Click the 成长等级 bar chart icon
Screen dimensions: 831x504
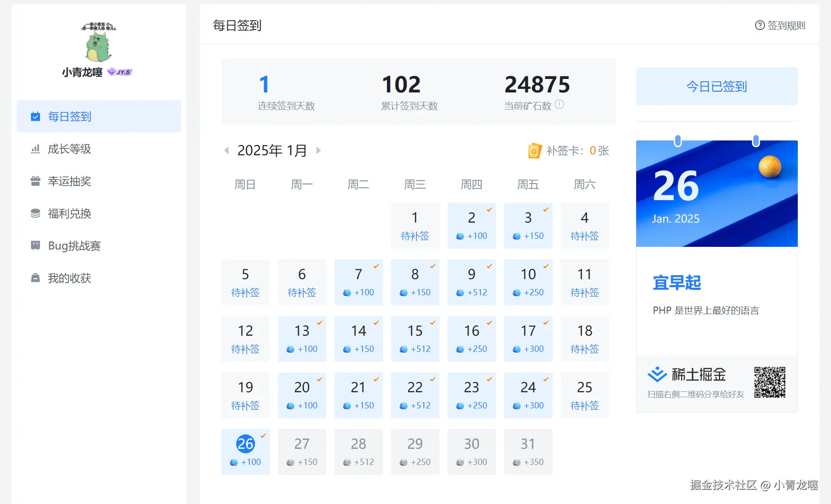click(x=35, y=149)
